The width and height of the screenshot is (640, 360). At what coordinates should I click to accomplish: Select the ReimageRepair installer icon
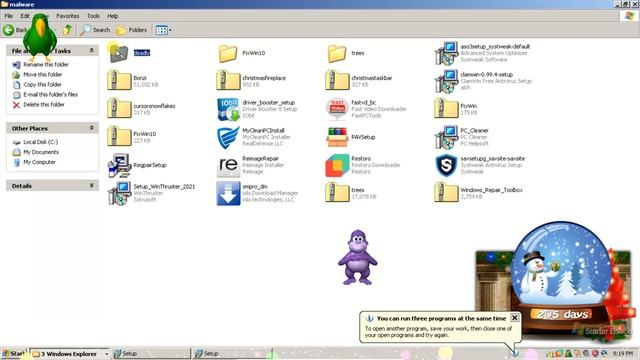(228, 165)
